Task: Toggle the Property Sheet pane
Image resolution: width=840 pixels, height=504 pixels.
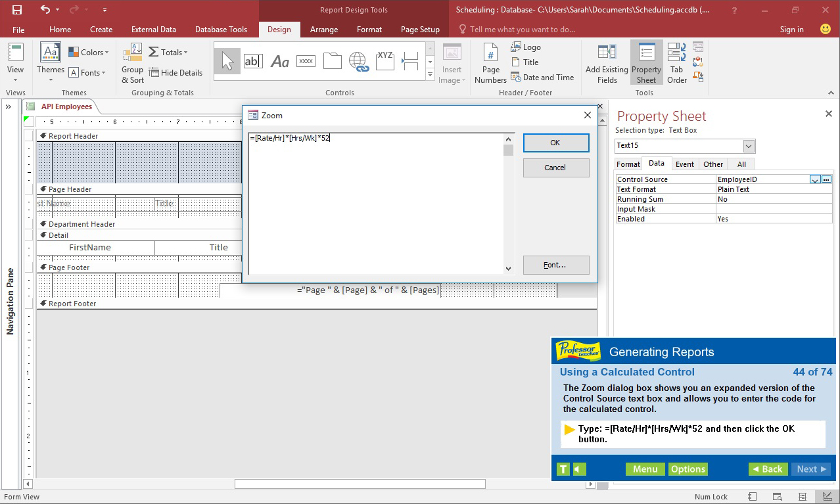Action: 646,62
